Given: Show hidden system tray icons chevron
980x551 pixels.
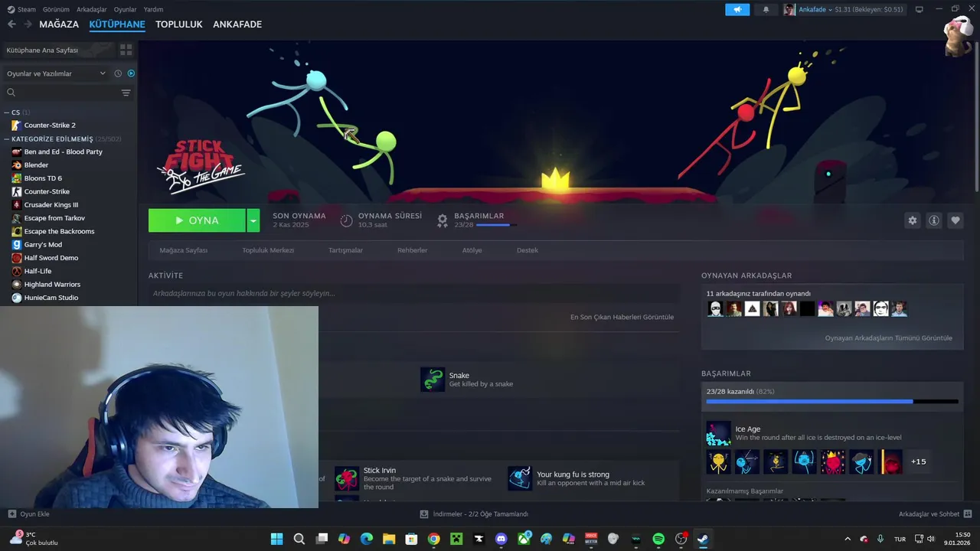Looking at the screenshot, I should pos(847,539).
